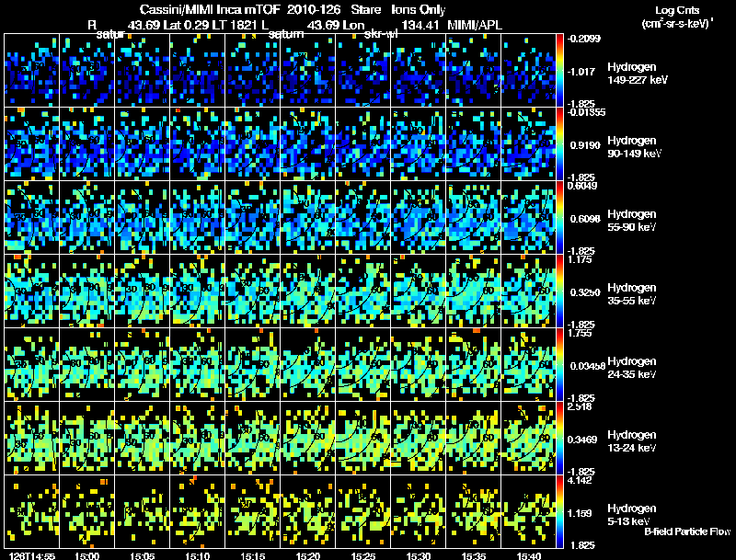Viewport: 736px width, 560px height.
Task: Click the color bar for 149-227 keV row
Action: pyautogui.click(x=559, y=71)
